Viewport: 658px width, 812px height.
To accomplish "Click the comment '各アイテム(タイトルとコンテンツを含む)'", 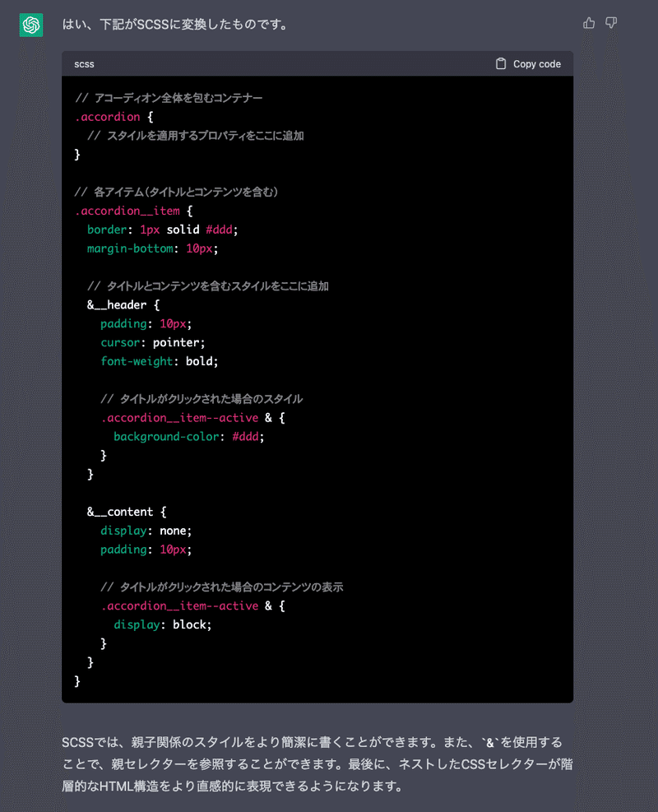I will (177, 193).
